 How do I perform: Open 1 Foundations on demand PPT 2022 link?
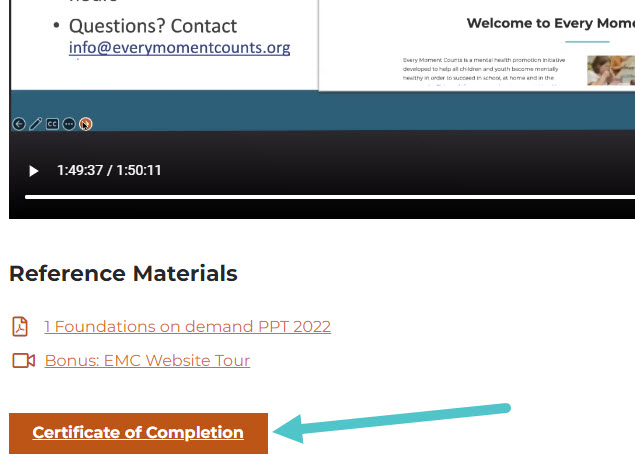[188, 326]
